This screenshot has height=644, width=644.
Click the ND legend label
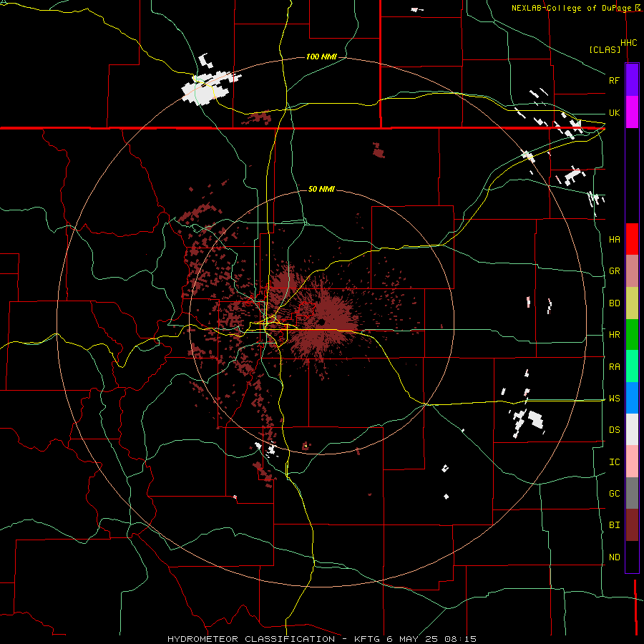pyautogui.click(x=615, y=557)
